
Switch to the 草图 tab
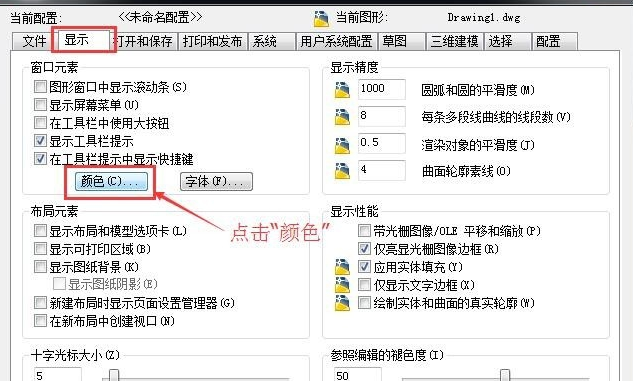coord(402,41)
